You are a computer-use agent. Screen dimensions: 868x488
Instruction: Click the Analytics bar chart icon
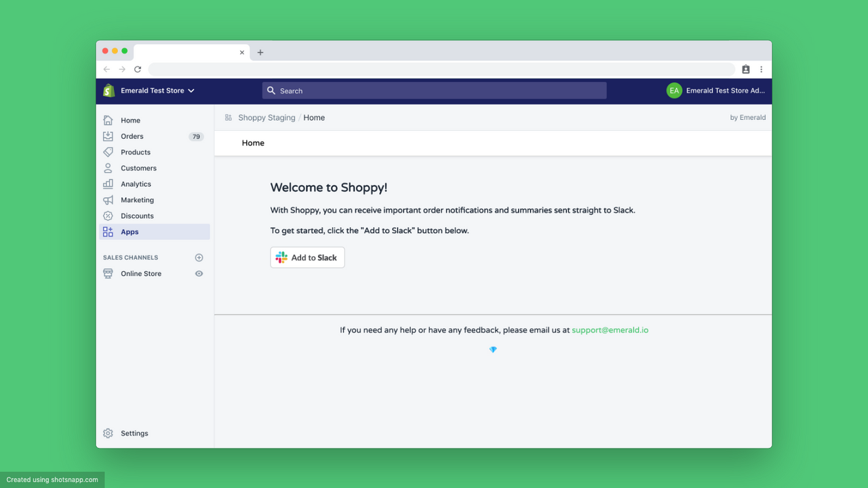click(x=108, y=184)
